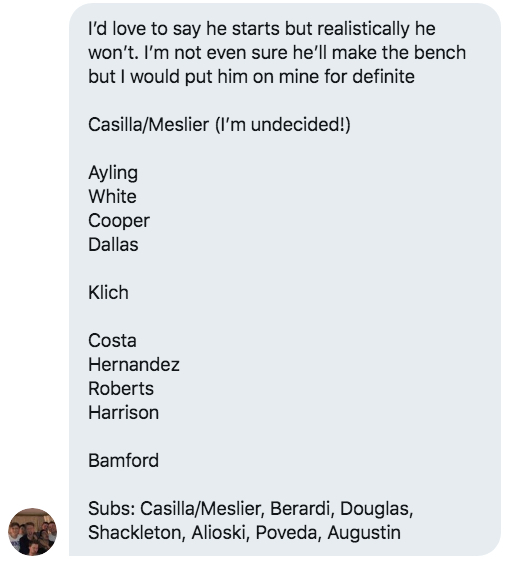This screenshot has width=515, height=561.
Task: Click the name Hernandez in the lineup
Action: click(134, 365)
